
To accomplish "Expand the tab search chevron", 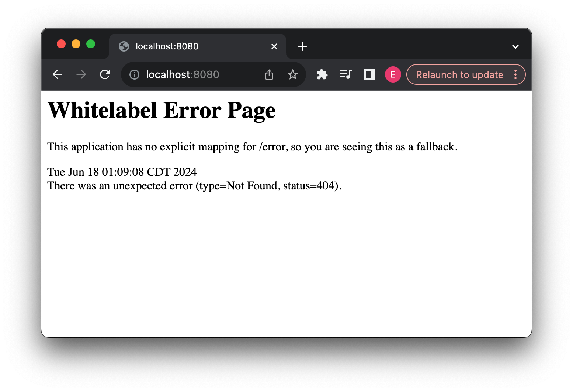I will pos(515,46).
